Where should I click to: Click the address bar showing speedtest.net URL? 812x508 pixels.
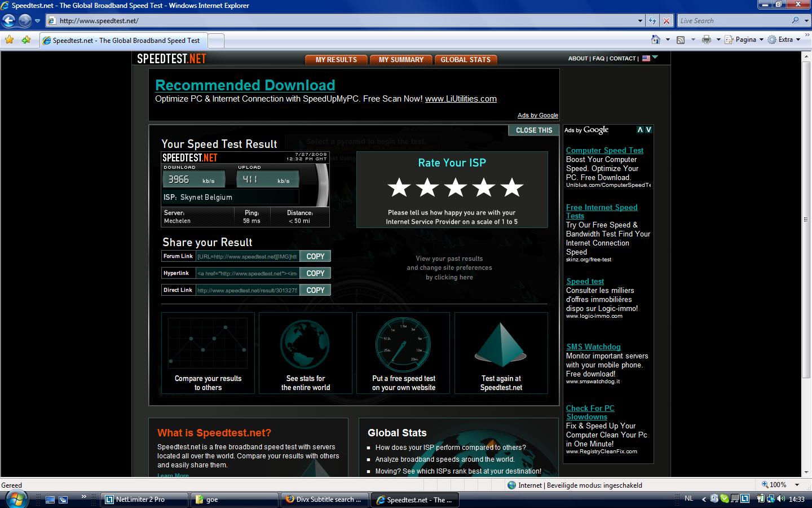[x=341, y=21]
